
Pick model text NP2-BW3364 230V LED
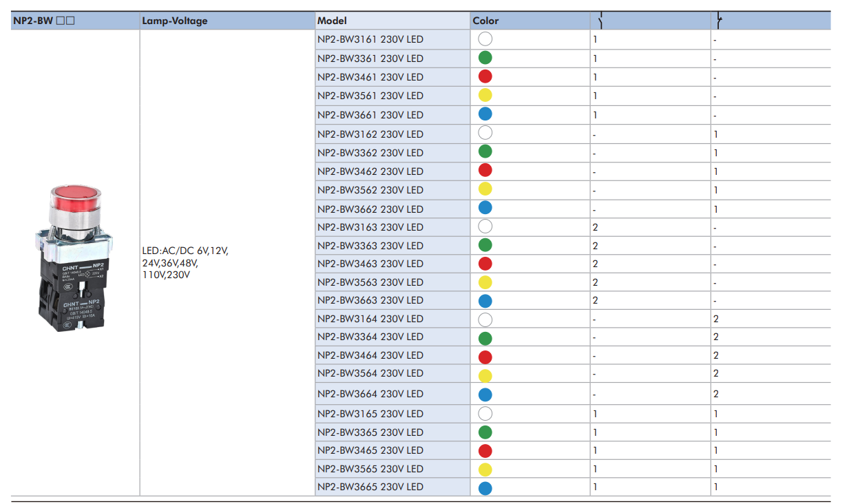370,337
